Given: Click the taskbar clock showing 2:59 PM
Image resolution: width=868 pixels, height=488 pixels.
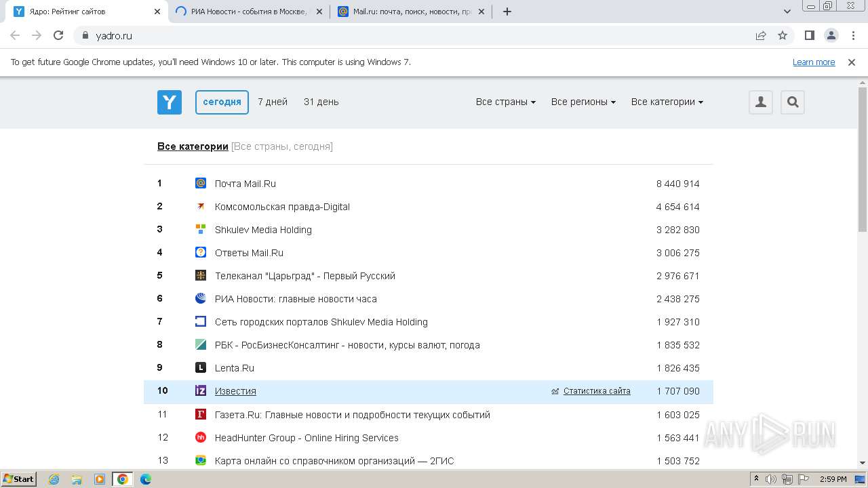Looking at the screenshot, I should click(x=833, y=479).
